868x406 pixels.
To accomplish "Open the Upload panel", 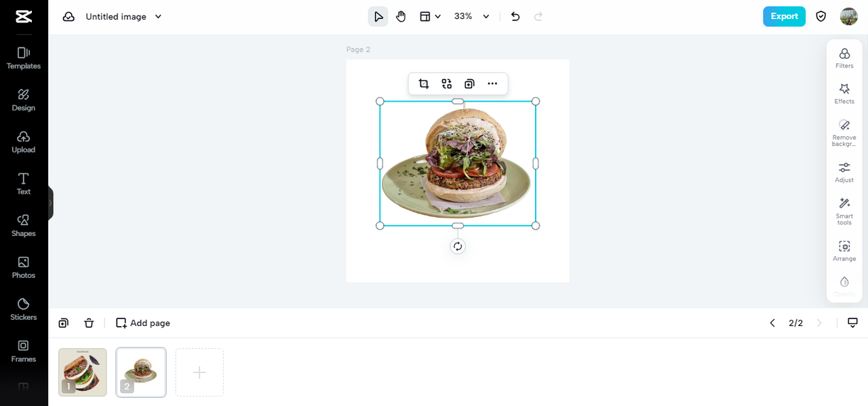I will 24,142.
